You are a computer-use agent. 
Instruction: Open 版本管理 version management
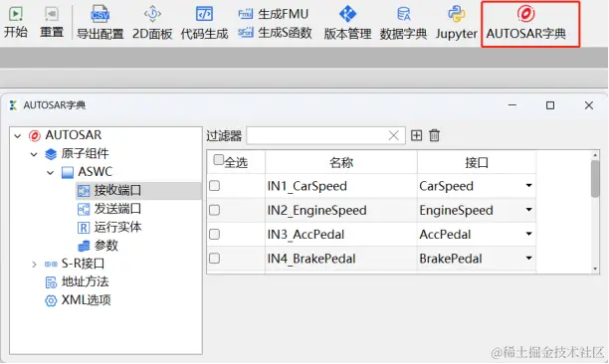347,23
